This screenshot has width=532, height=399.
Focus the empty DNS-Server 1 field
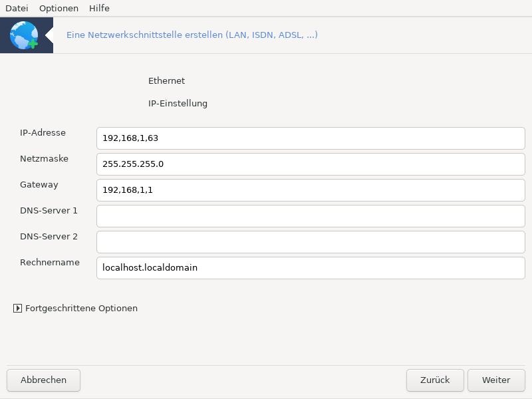coord(311,216)
